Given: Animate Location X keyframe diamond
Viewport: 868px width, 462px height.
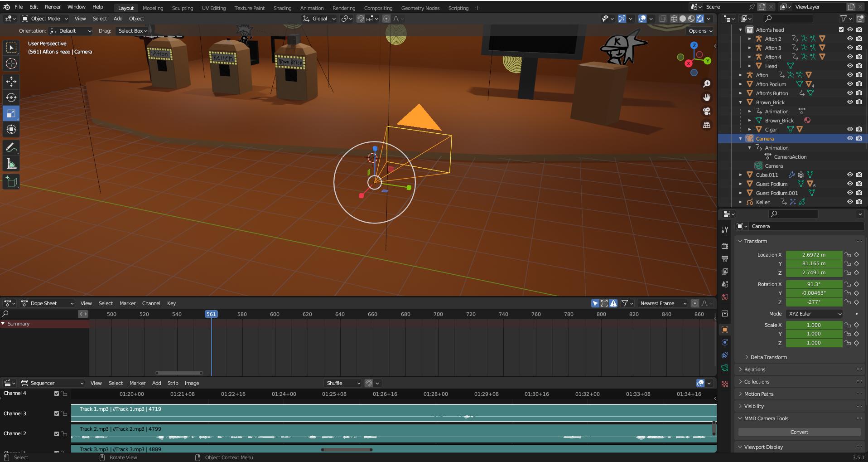Looking at the screenshot, I should [857, 255].
